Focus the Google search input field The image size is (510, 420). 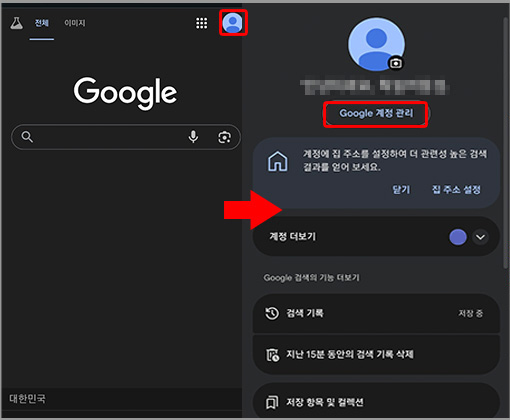pyautogui.click(x=126, y=137)
